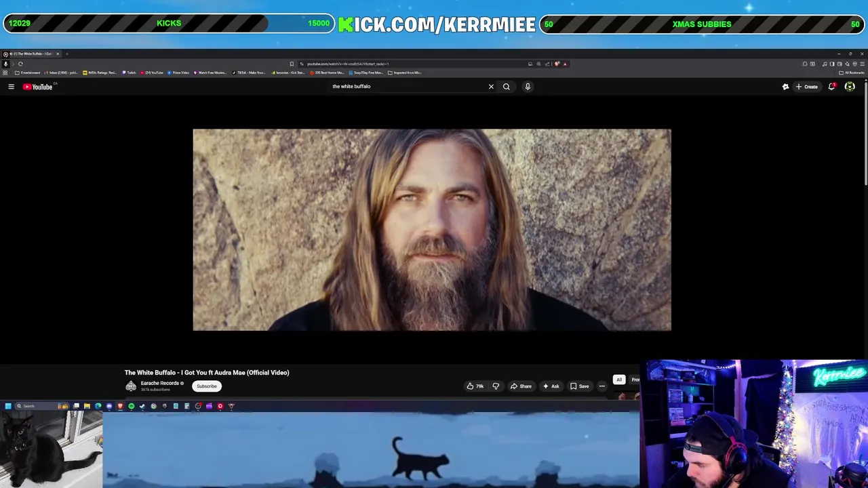This screenshot has height=488, width=868.
Task: Save the video to a playlist
Action: [x=579, y=386]
